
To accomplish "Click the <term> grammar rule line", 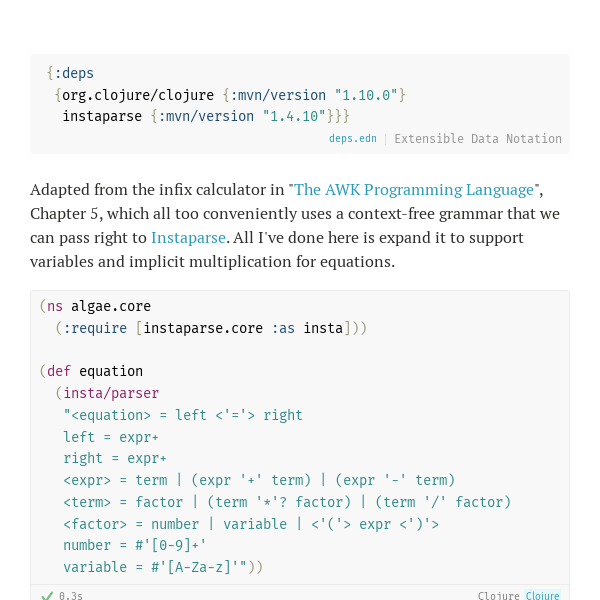I will (x=287, y=502).
